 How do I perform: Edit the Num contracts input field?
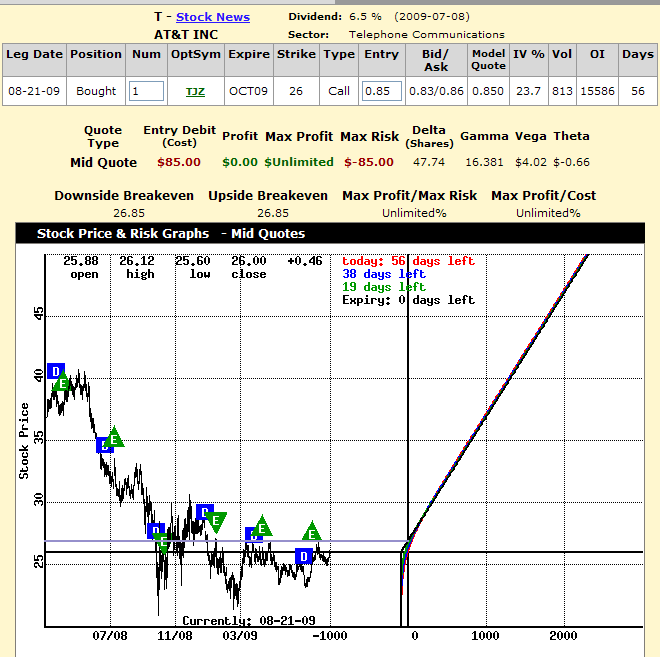pos(146,91)
